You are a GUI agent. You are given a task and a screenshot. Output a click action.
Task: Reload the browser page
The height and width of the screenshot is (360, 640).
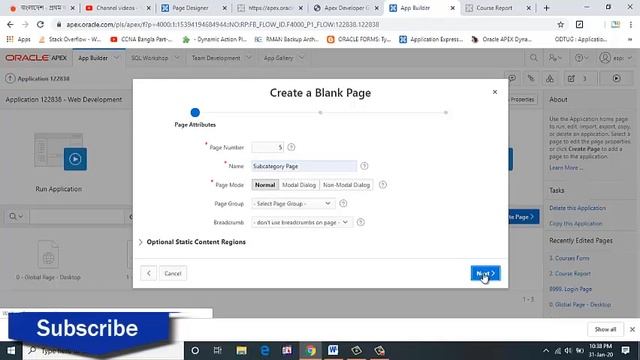click(x=40, y=24)
